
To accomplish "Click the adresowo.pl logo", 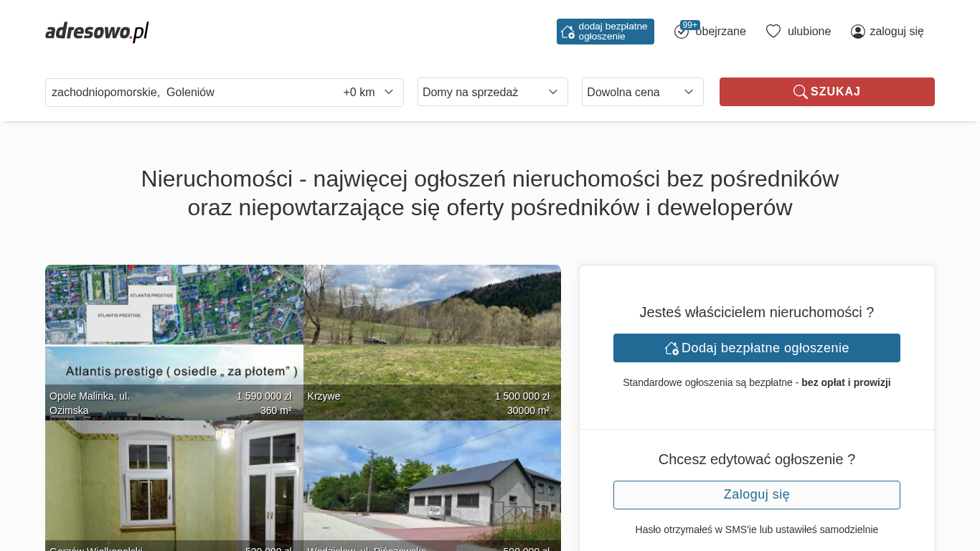I will tap(97, 32).
